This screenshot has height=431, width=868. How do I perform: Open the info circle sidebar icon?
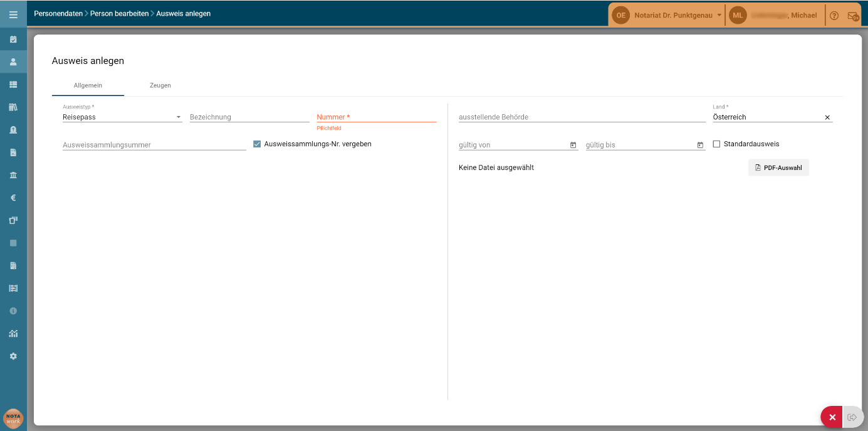click(x=13, y=311)
